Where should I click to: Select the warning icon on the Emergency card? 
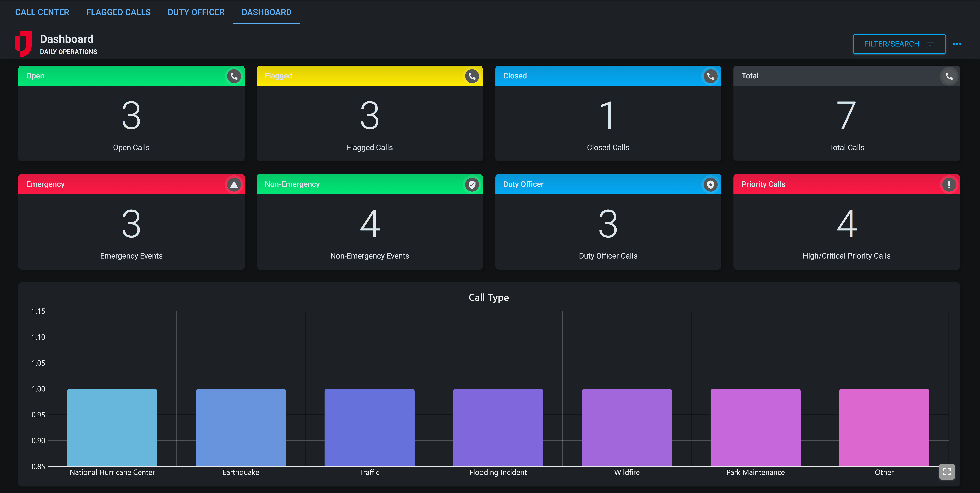[234, 185]
